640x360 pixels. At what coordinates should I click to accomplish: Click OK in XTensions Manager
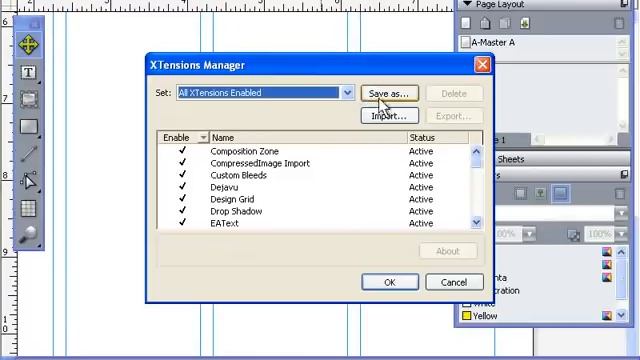(x=390, y=282)
